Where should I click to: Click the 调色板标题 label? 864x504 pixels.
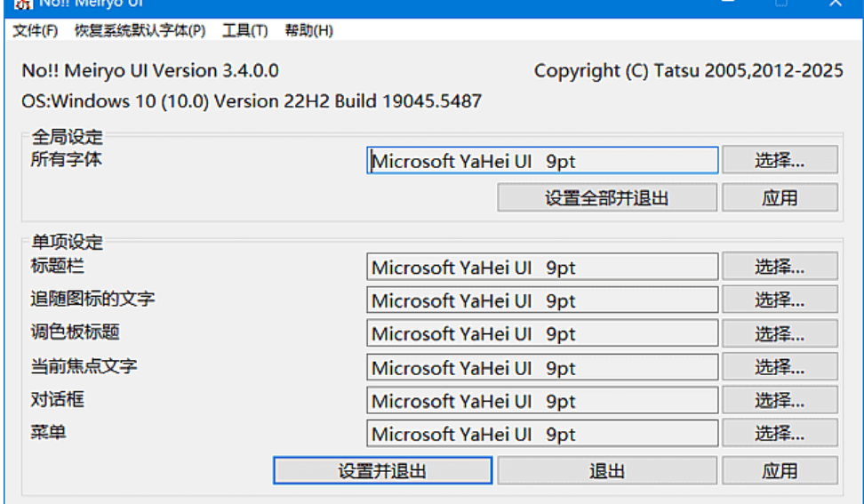click(x=75, y=332)
